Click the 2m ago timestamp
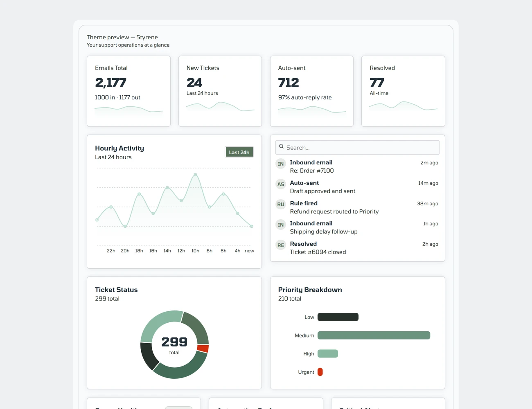Viewport: 532px width, 409px height. click(x=429, y=163)
